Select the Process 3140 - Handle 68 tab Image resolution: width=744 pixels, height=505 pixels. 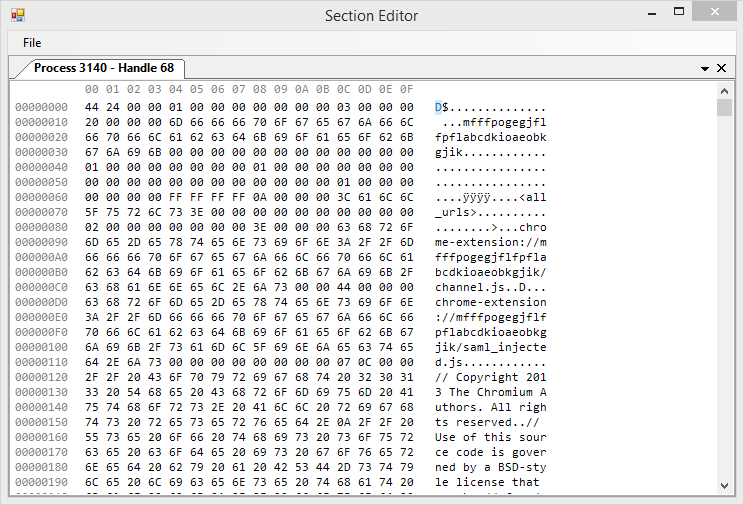coord(103,68)
